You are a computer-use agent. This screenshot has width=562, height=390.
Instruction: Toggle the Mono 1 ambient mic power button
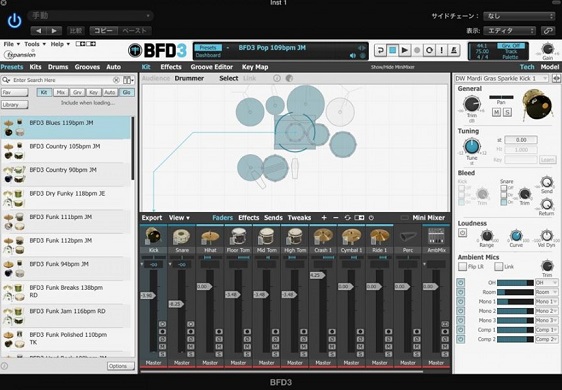461,301
